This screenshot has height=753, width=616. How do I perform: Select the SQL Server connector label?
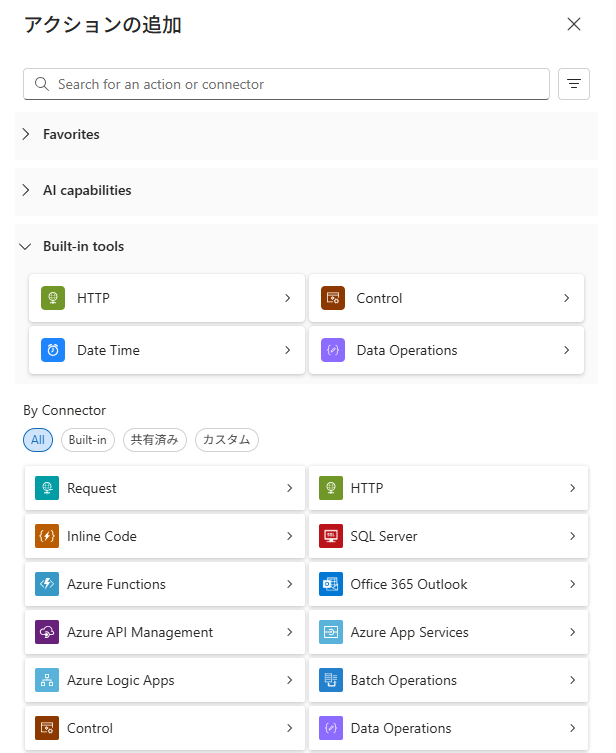point(384,536)
